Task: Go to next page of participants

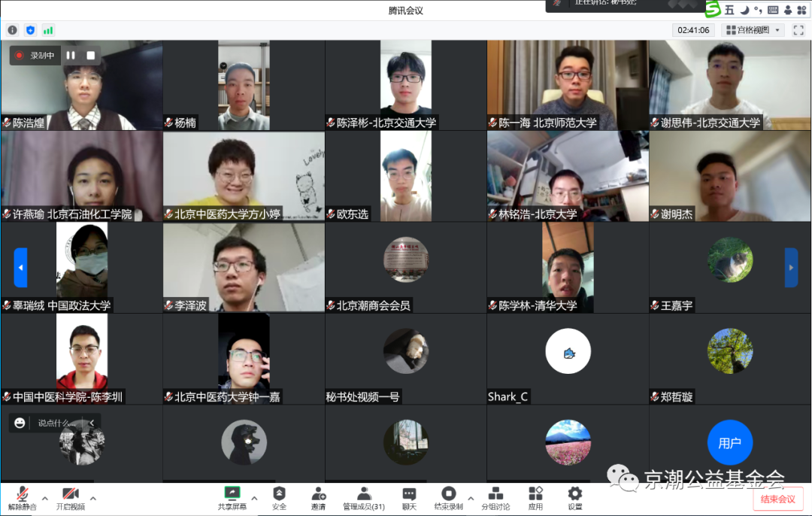Action: coord(791,267)
